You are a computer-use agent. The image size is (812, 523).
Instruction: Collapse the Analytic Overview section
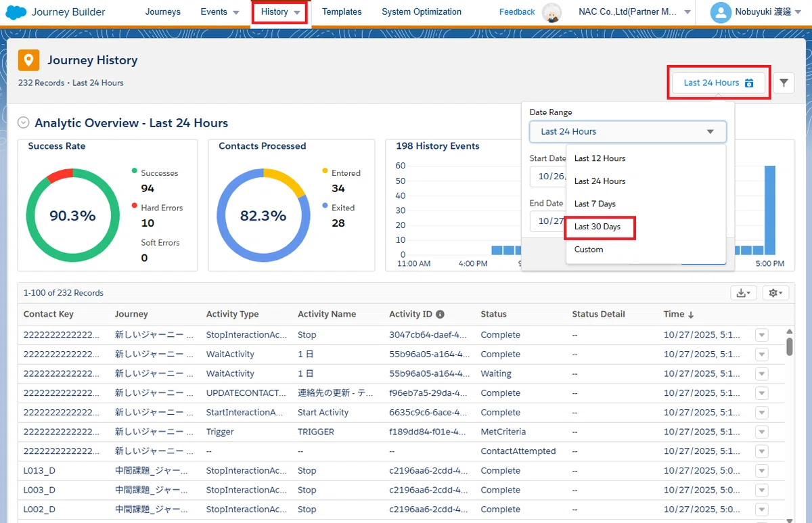click(x=24, y=122)
